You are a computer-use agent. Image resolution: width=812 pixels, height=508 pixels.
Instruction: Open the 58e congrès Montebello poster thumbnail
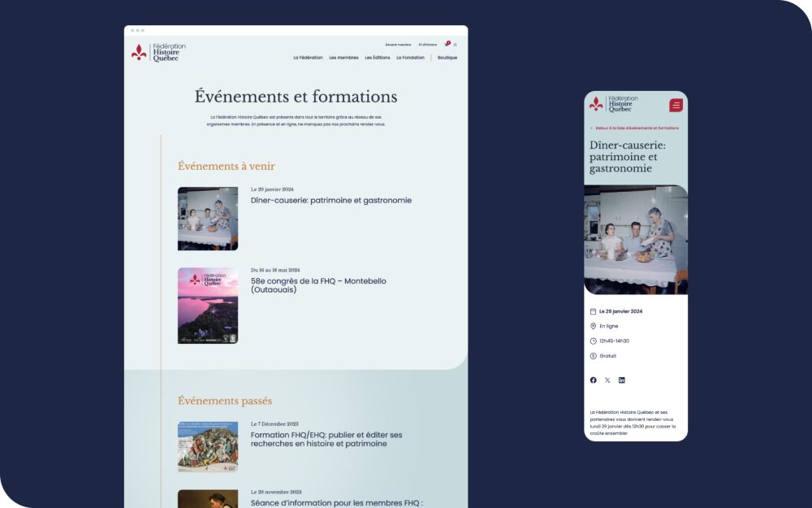coord(208,306)
